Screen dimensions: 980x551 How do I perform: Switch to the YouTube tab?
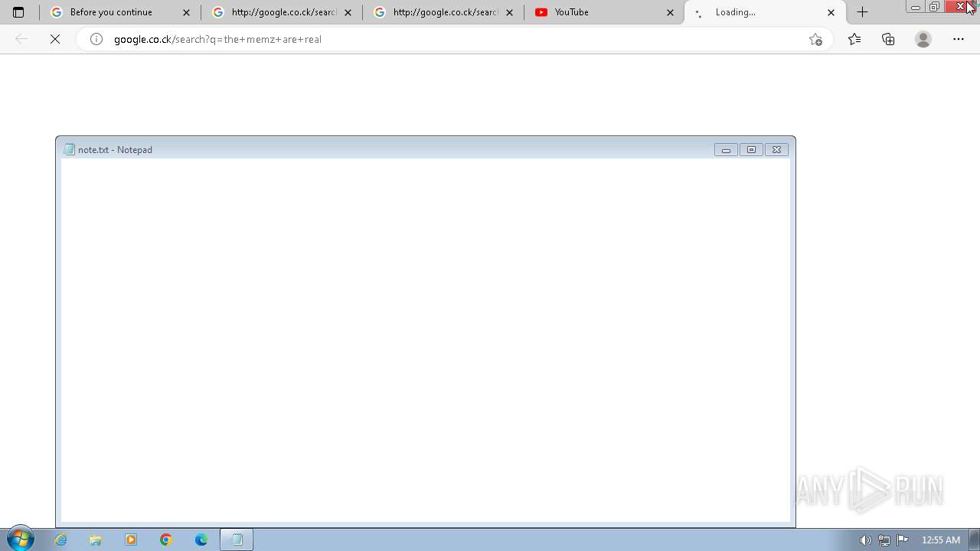point(604,12)
